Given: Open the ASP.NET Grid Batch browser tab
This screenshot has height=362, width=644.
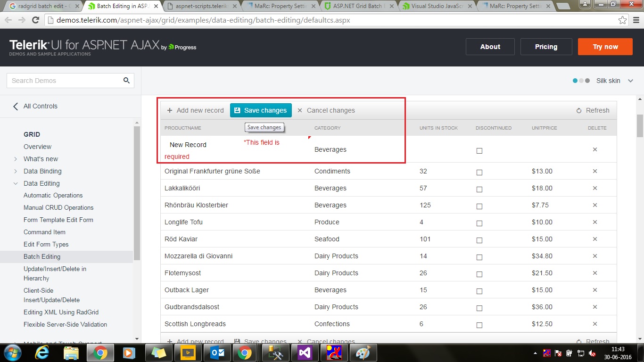Looking at the screenshot, I should tap(359, 6).
